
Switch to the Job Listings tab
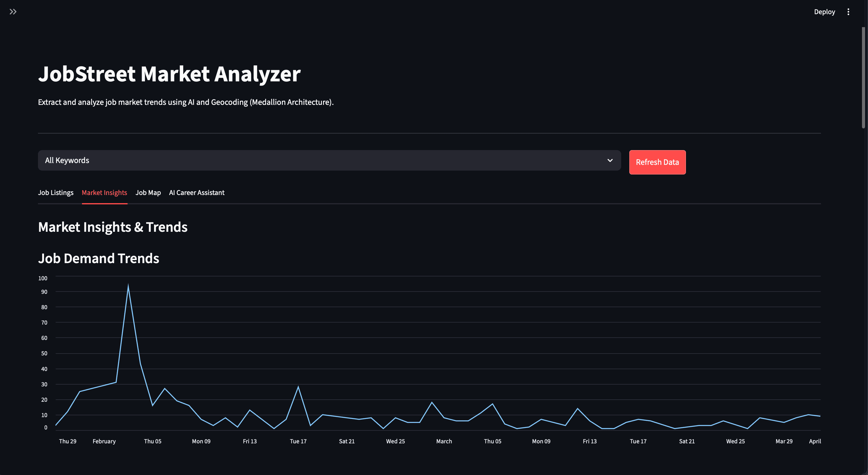[55, 193]
